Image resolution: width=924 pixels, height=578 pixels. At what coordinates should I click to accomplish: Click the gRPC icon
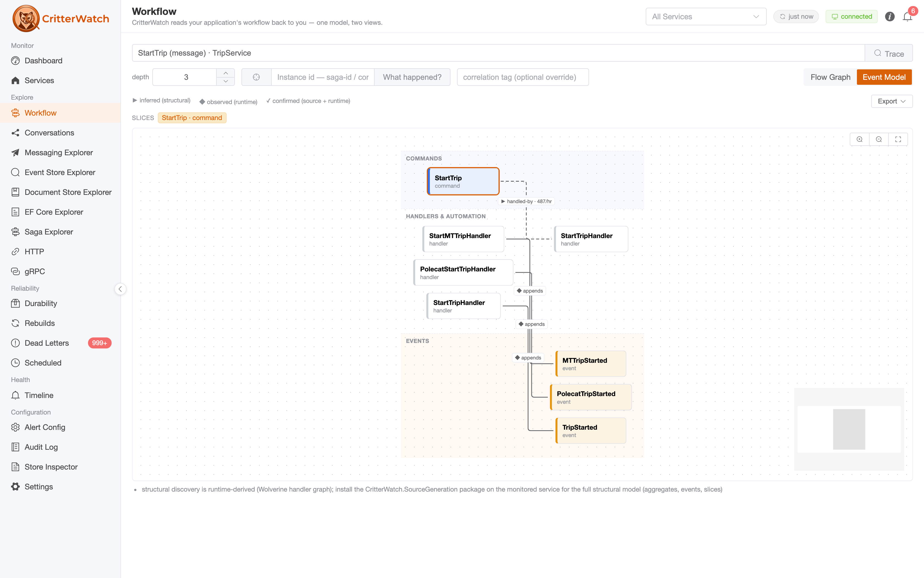15,271
